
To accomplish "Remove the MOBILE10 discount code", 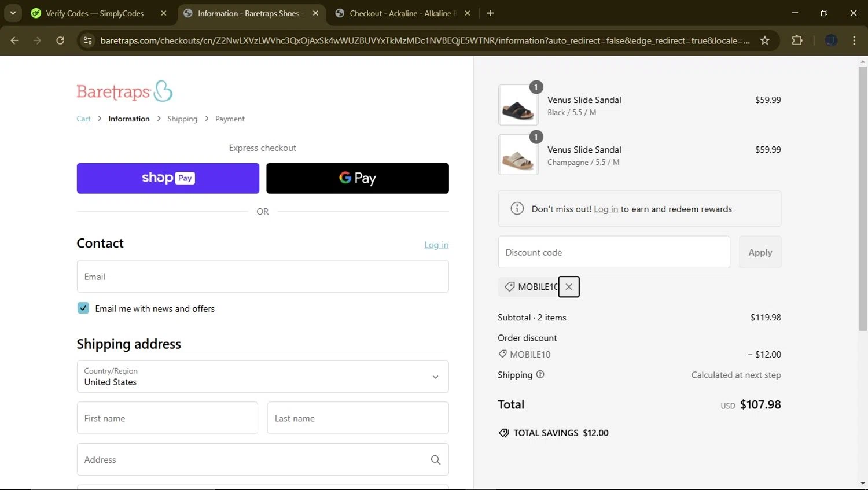I will coord(569,287).
